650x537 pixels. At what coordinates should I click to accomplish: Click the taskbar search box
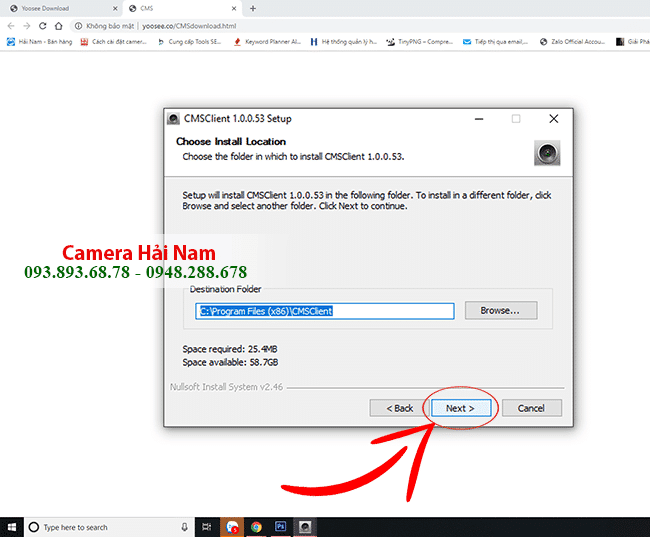(109, 527)
